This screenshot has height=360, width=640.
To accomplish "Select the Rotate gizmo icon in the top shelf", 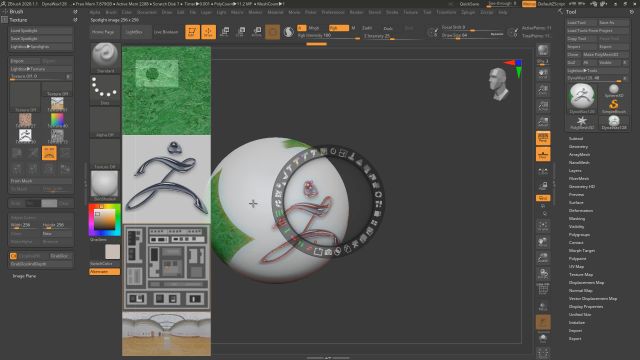I will 257,32.
